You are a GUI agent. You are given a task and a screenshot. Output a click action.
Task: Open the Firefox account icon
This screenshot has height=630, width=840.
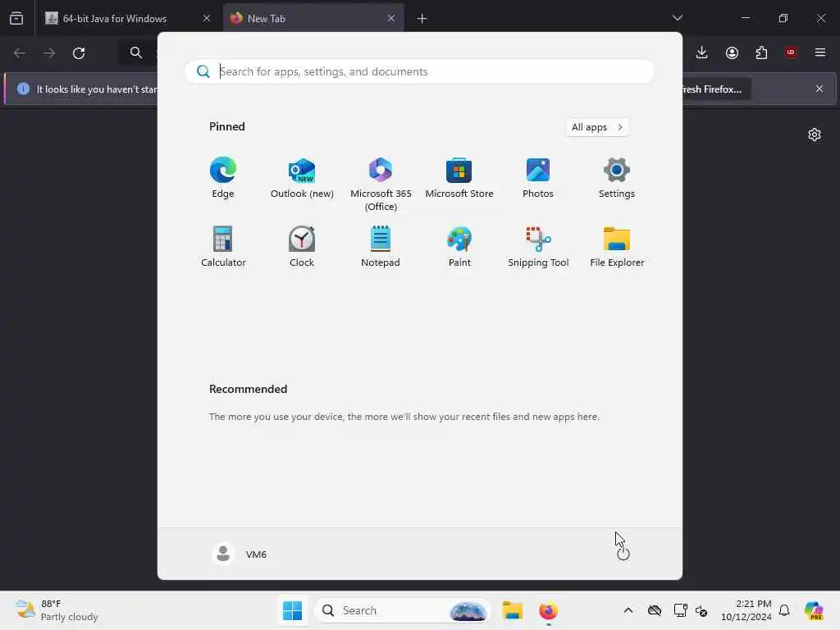point(732,52)
